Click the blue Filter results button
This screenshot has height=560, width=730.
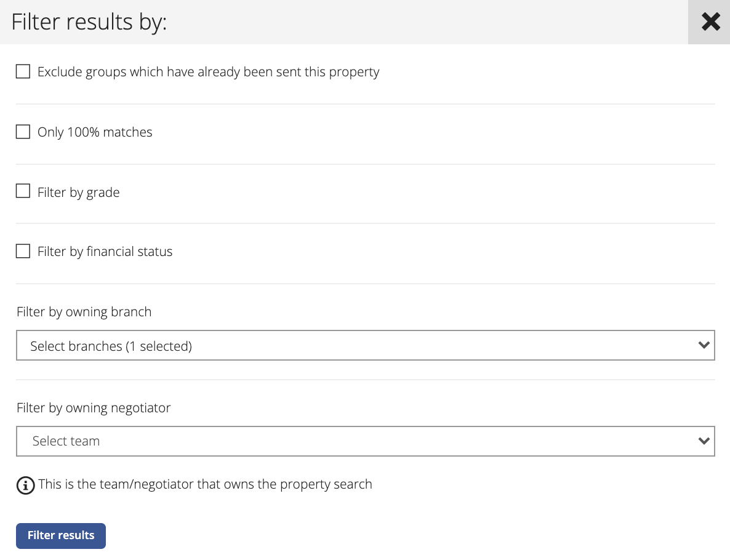61,536
